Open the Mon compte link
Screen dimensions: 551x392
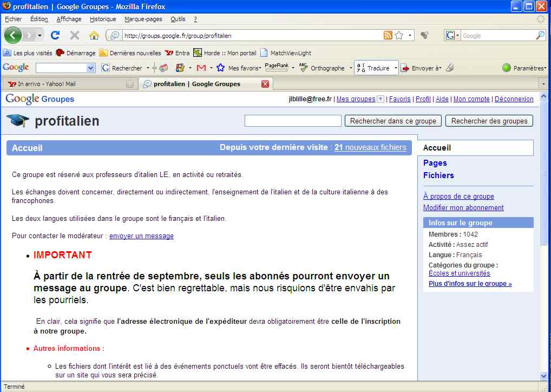[x=471, y=99]
